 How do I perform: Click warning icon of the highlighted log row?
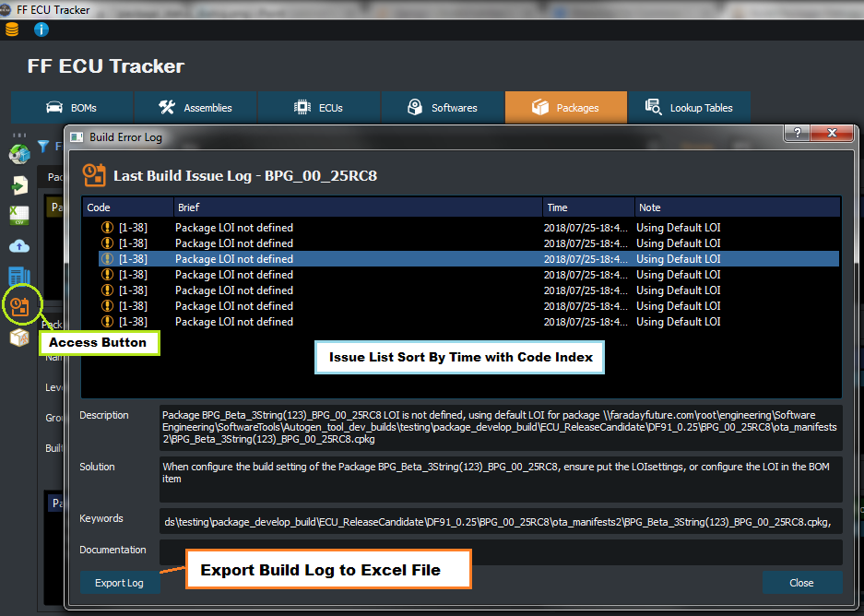(x=108, y=259)
